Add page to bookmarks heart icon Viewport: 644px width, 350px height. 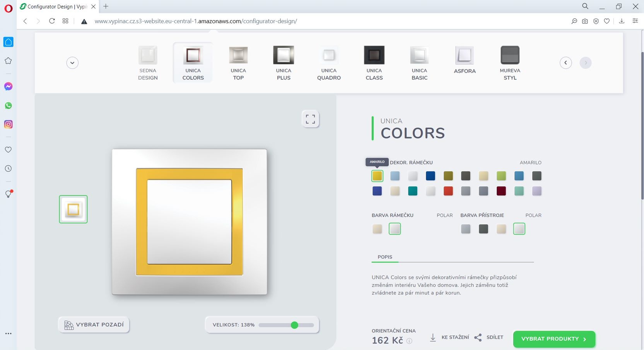click(607, 21)
